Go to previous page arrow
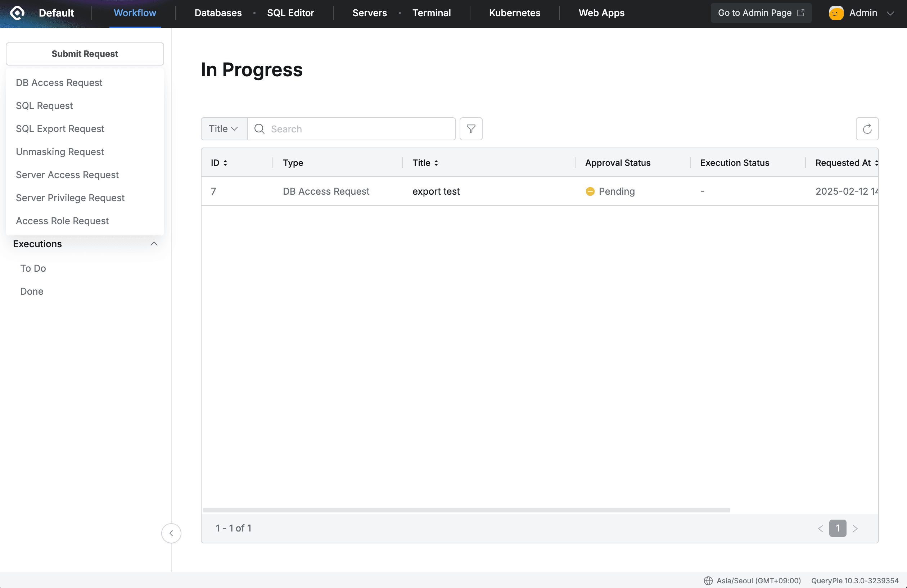907x588 pixels. point(820,528)
